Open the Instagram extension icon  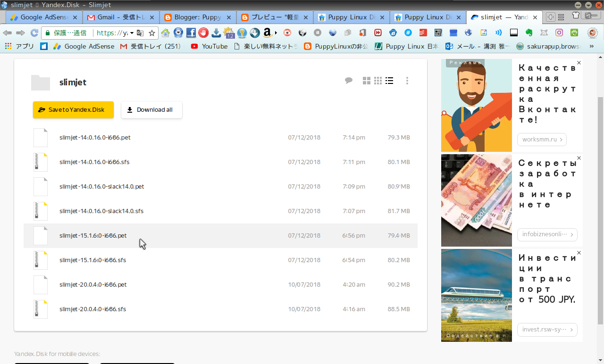click(x=559, y=33)
